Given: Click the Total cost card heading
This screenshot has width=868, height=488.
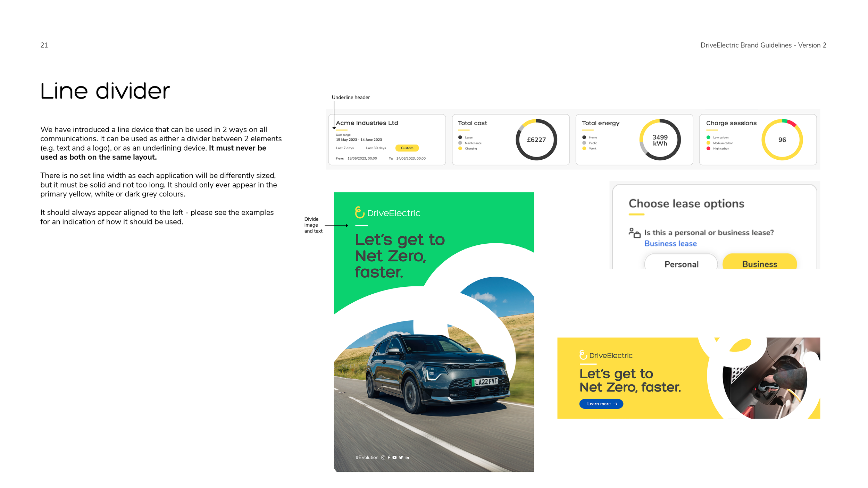Looking at the screenshot, I should [x=472, y=123].
